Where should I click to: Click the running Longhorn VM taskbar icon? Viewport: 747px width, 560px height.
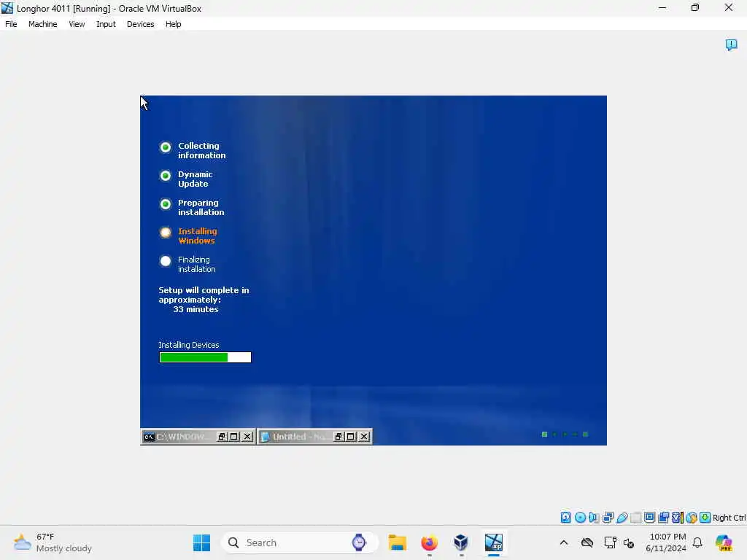pyautogui.click(x=494, y=542)
